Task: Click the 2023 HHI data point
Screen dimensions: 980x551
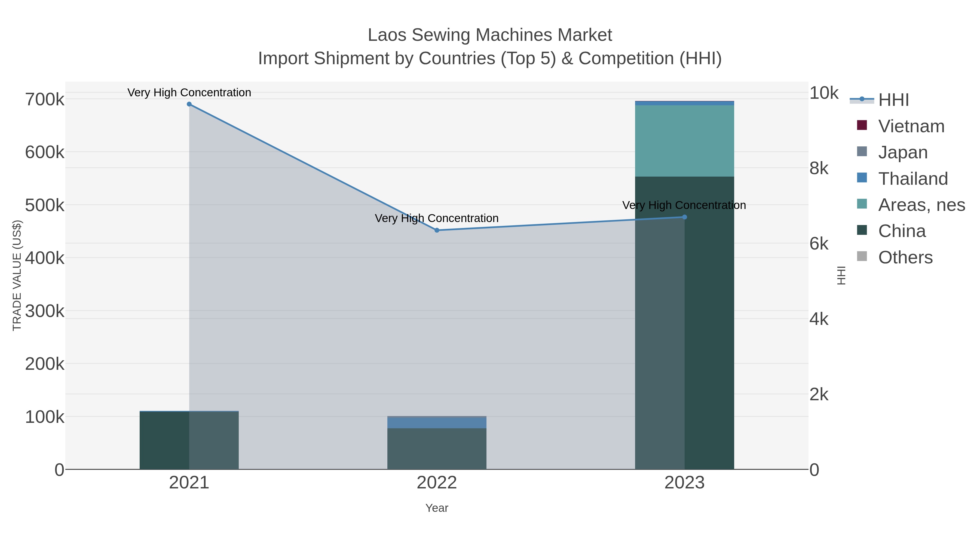Action: 684,217
